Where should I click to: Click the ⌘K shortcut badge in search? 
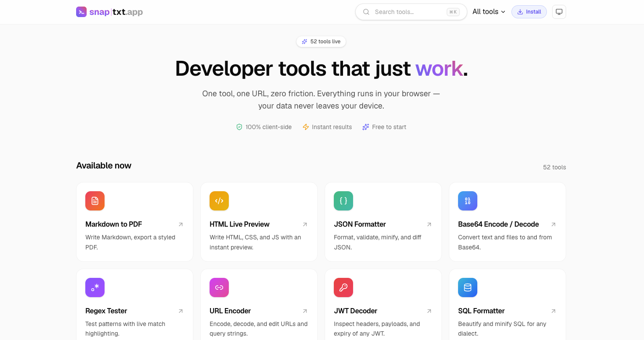tap(453, 12)
